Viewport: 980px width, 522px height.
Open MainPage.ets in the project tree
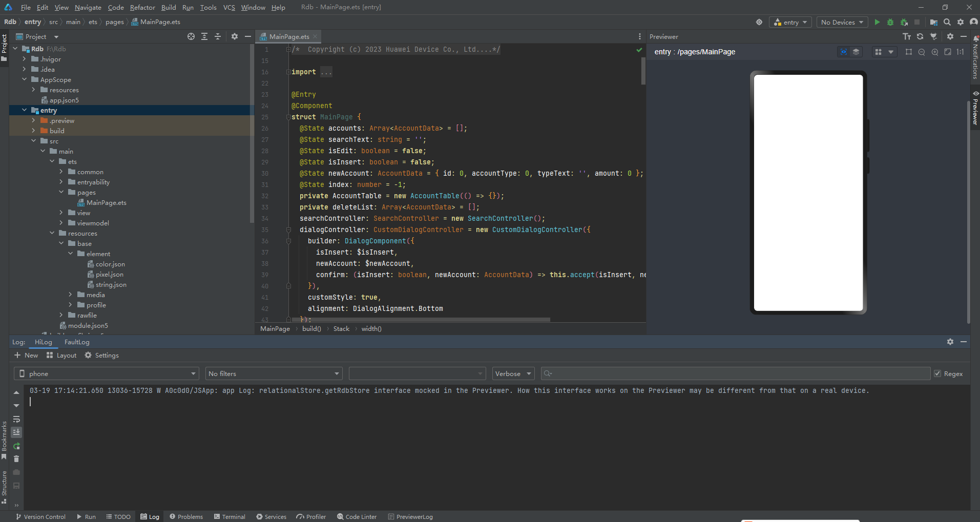tap(106, 202)
